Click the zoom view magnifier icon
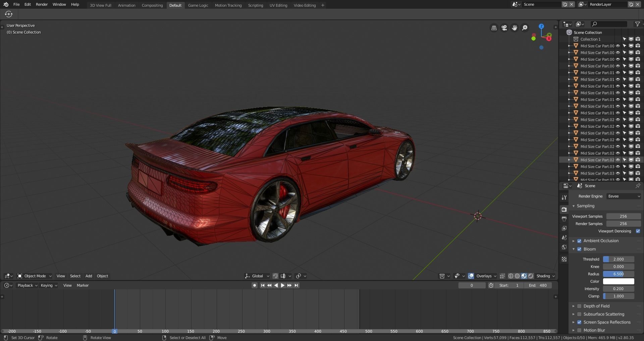 (525, 28)
